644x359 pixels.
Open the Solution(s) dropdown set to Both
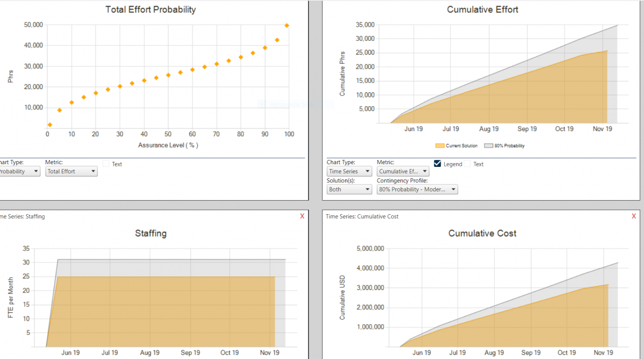[x=349, y=189]
